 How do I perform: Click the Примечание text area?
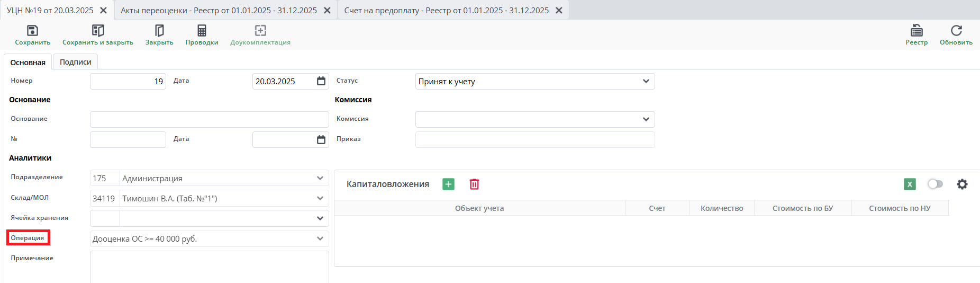(209, 267)
